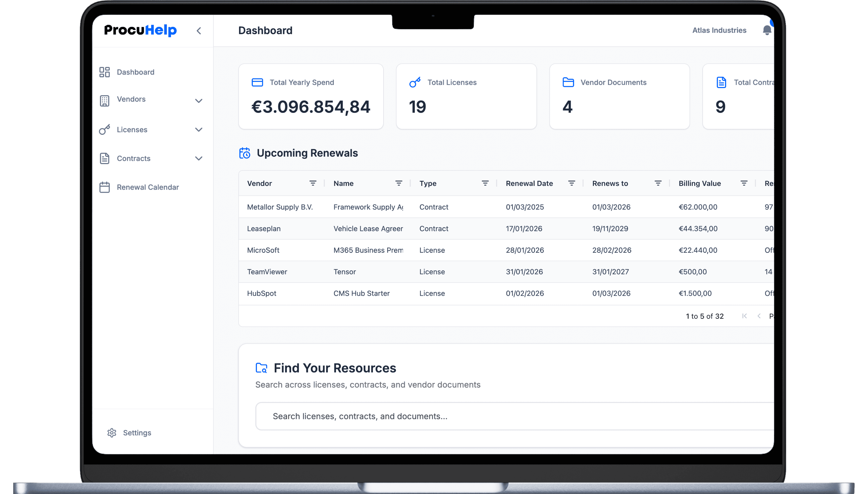Open the Renewal Date column filter
This screenshot has width=868, height=494.
pos(571,183)
